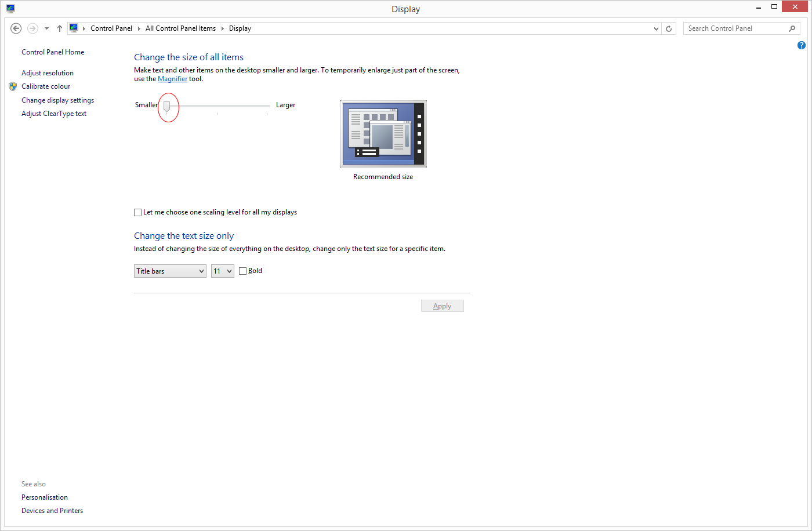The height and width of the screenshot is (531, 812).
Task: Click the Back navigation arrow
Action: pyautogui.click(x=16, y=28)
